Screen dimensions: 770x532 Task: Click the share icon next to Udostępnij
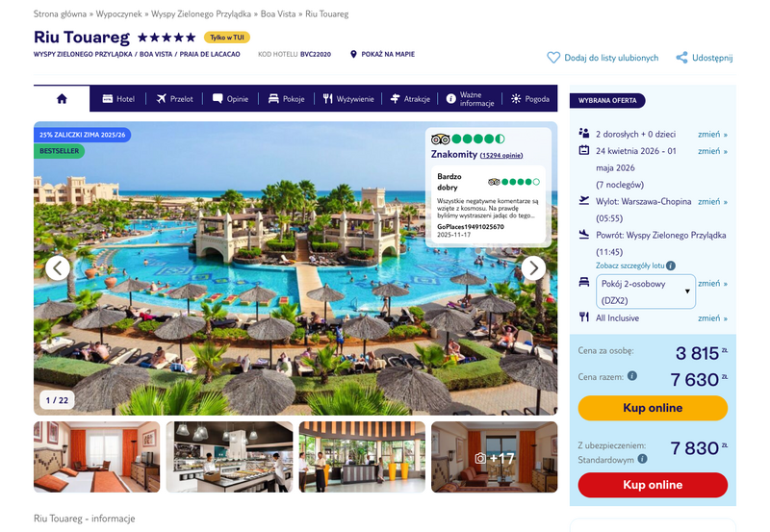tap(681, 58)
